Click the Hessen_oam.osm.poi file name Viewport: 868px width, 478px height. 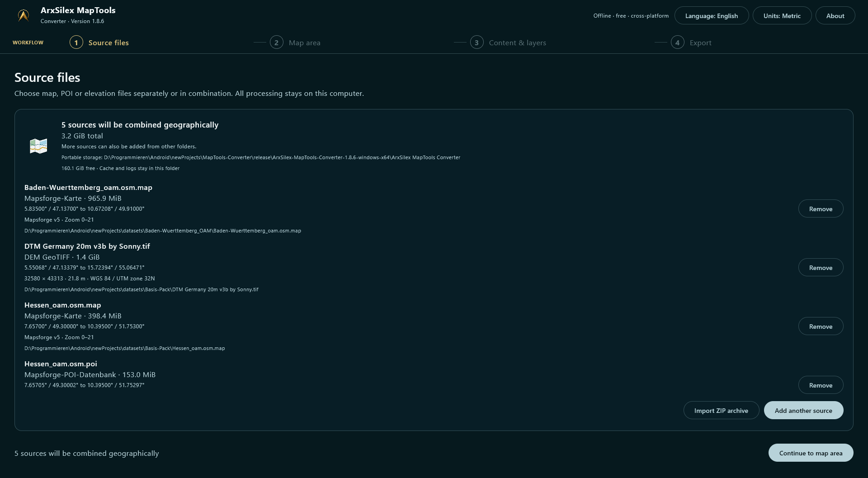[x=61, y=364]
